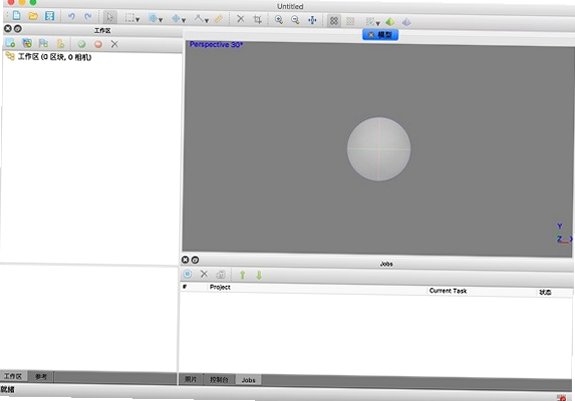Switch to the Jobs bottom tab
The height and width of the screenshot is (401, 575).
[x=248, y=380]
